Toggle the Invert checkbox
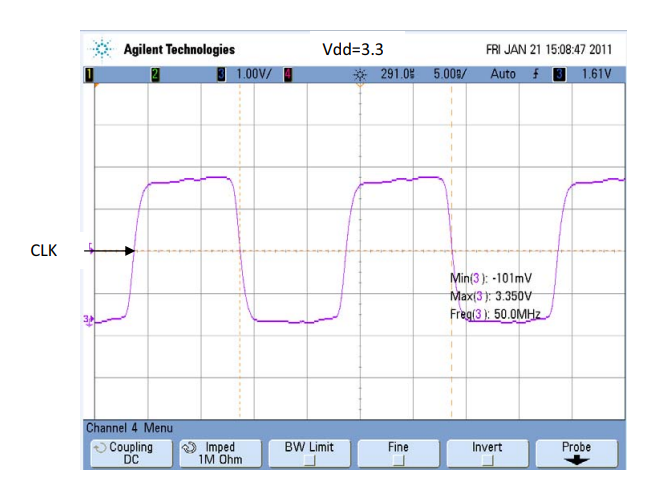The width and height of the screenshot is (665, 482). point(487,461)
